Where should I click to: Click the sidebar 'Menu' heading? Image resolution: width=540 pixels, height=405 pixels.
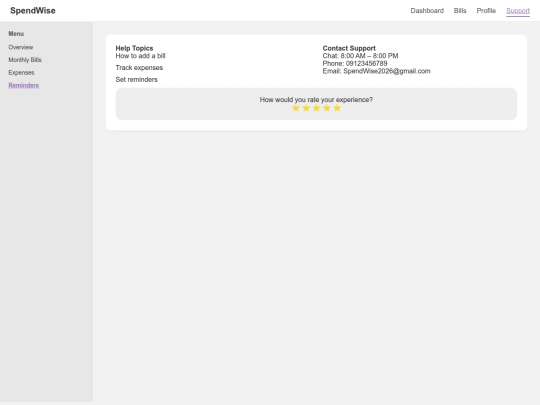tap(16, 34)
